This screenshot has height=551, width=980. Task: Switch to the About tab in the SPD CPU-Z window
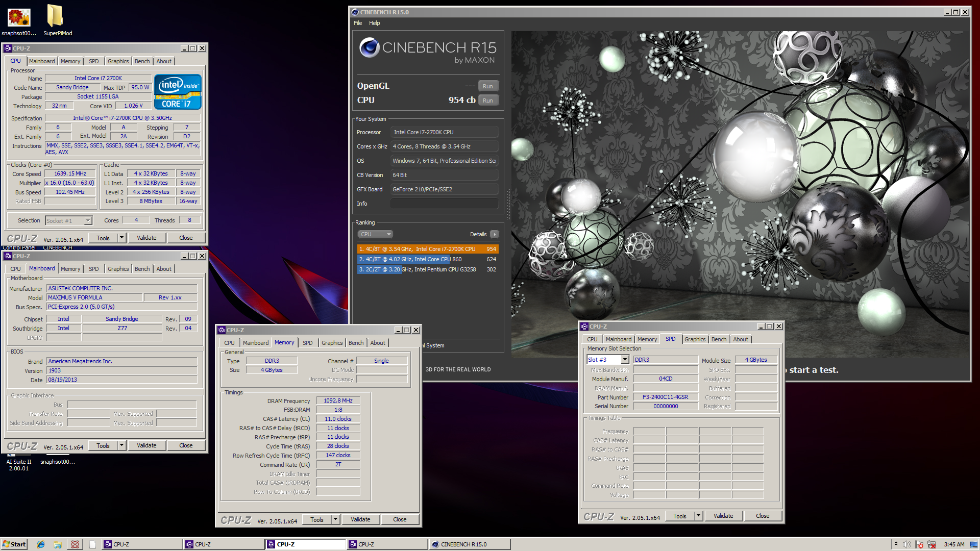(x=741, y=339)
